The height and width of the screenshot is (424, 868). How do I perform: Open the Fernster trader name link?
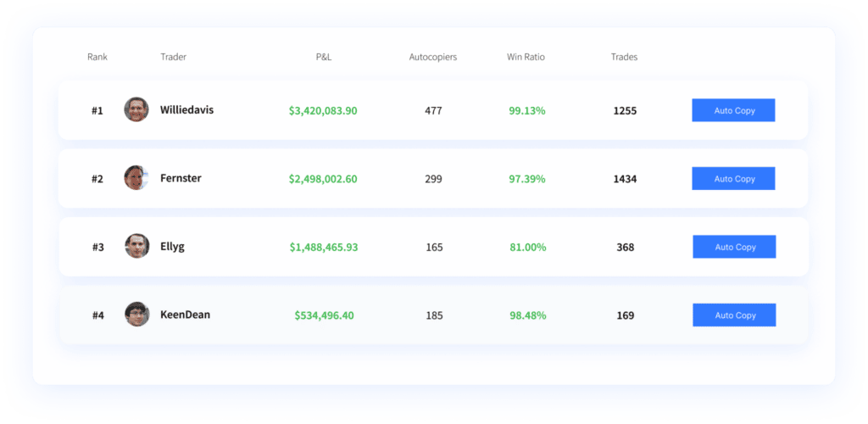pyautogui.click(x=181, y=178)
